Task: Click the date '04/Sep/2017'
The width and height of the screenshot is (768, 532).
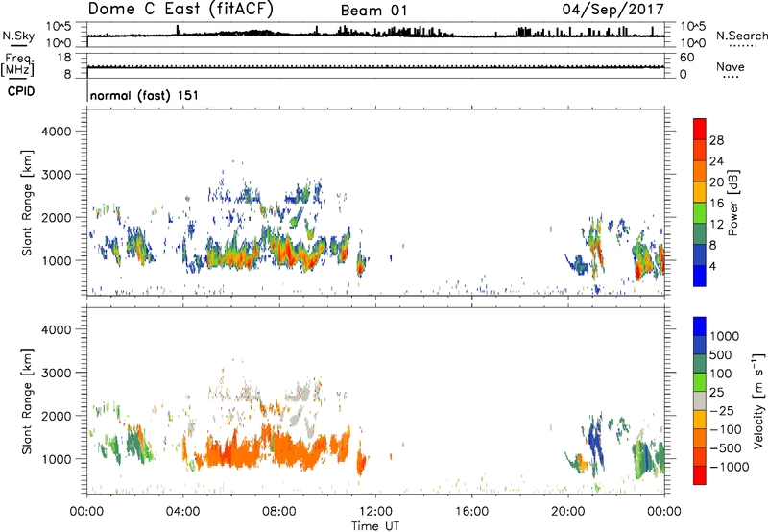Action: click(x=612, y=10)
